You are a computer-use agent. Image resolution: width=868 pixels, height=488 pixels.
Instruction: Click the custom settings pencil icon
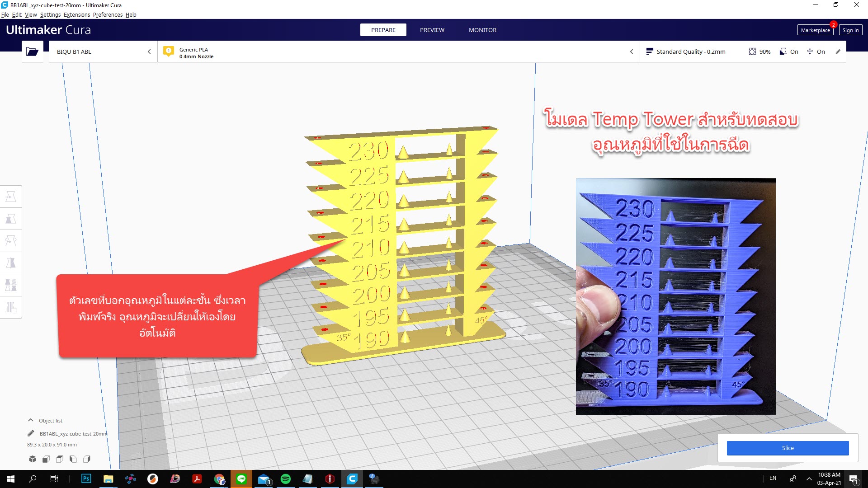pos(838,52)
